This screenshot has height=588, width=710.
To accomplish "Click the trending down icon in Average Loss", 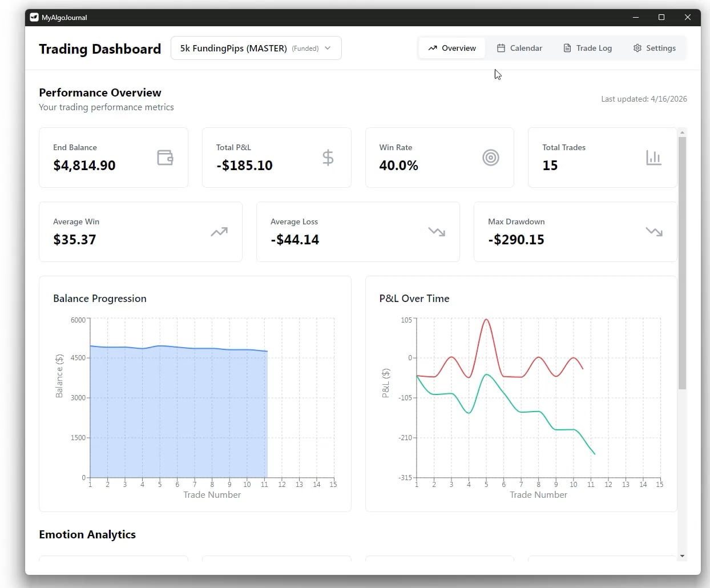I will pyautogui.click(x=437, y=232).
